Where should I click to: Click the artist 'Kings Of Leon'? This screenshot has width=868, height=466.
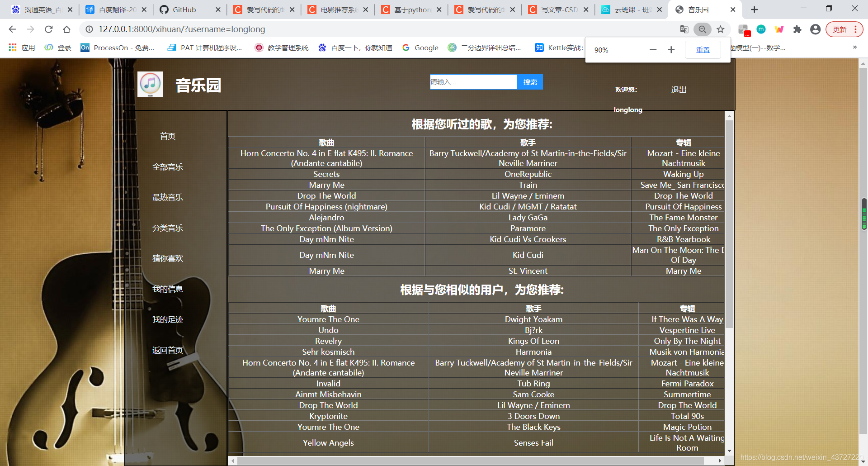[x=533, y=341]
